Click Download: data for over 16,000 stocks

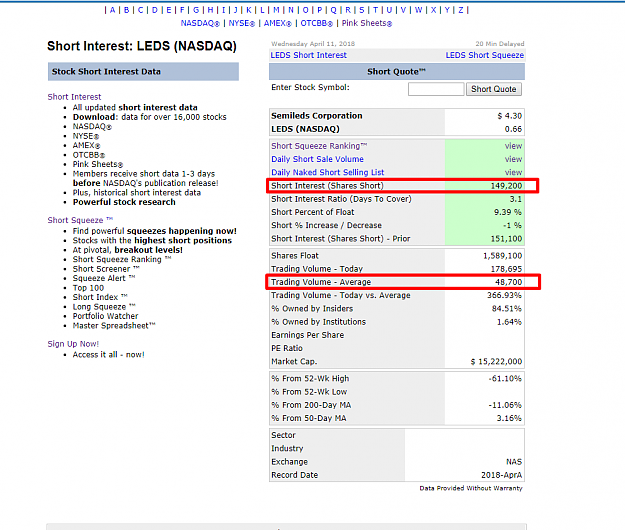pyautogui.click(x=149, y=117)
